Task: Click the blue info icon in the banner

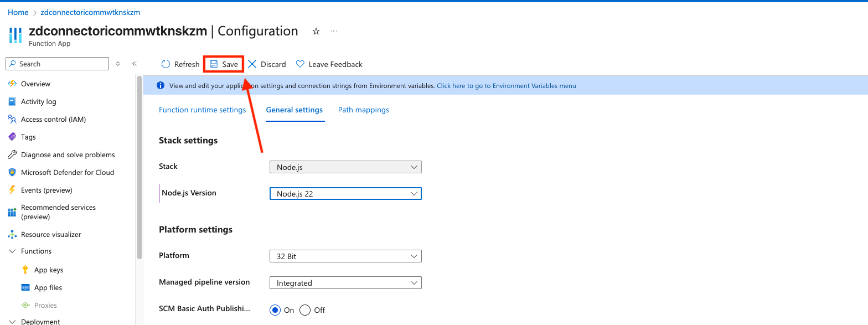Action: (x=161, y=86)
